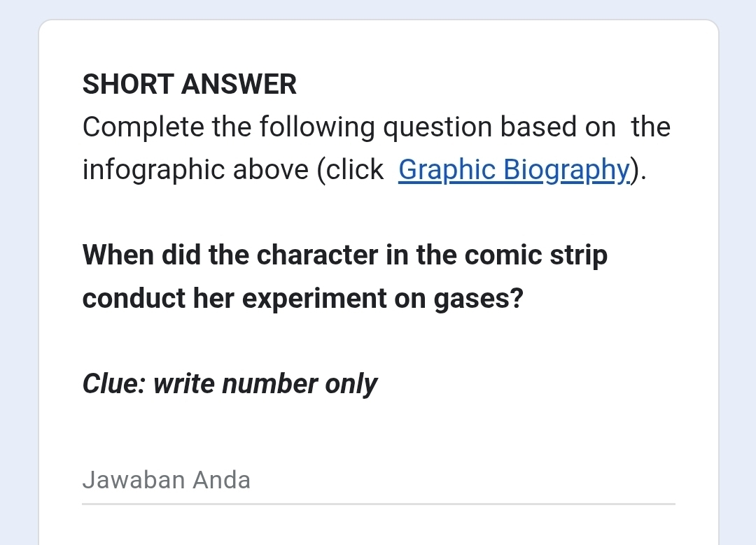Click the words 'comic strip' in the question
Viewport: 756px width, 545px height.
(x=535, y=255)
